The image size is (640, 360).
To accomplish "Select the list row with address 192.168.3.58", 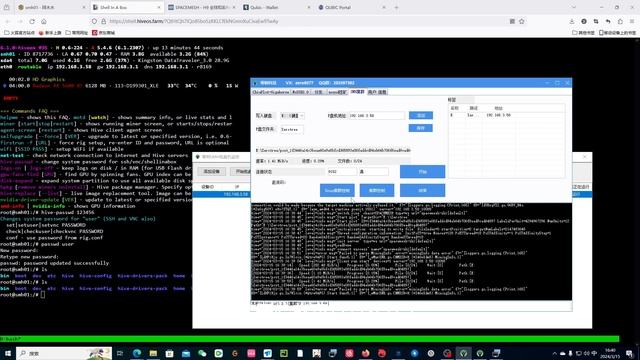I will coord(507,116).
